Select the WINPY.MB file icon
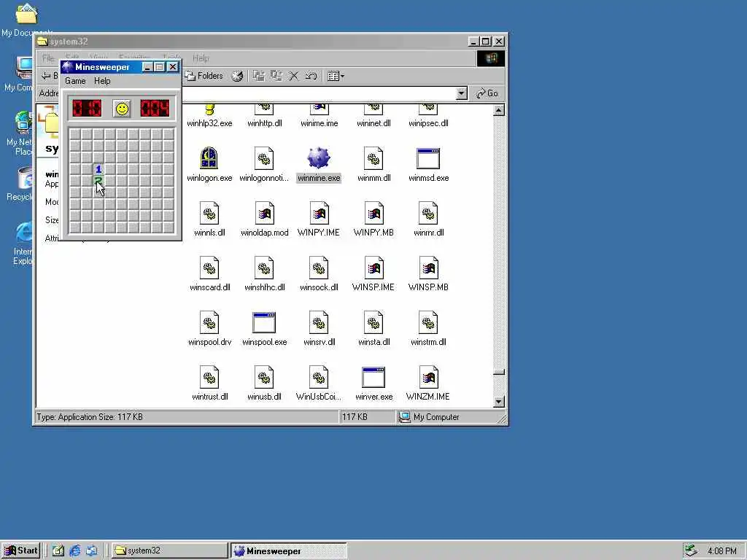The width and height of the screenshot is (747, 560). tap(373, 213)
